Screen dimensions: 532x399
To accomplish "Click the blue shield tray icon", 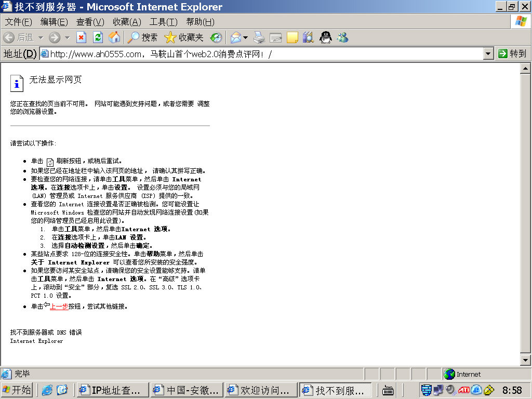I will 426,390.
